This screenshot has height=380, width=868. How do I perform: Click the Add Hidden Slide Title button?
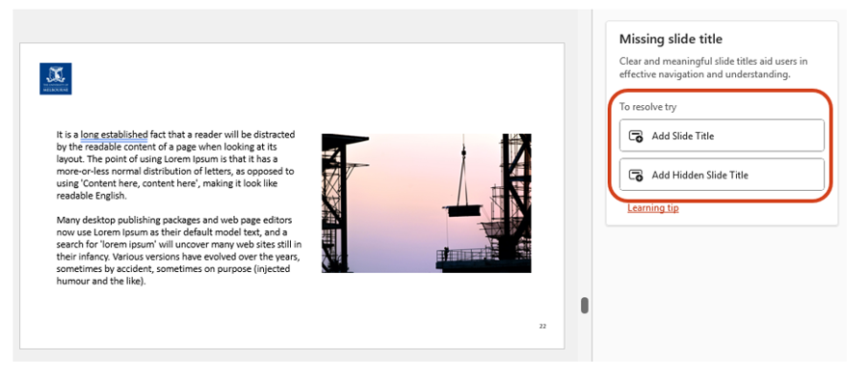click(x=722, y=175)
